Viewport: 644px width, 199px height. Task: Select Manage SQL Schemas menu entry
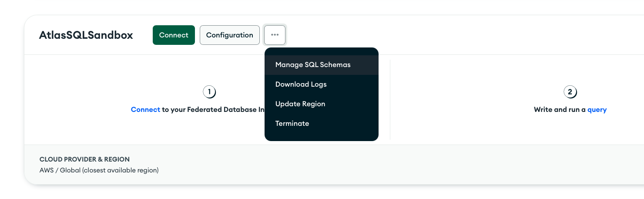tap(322, 65)
